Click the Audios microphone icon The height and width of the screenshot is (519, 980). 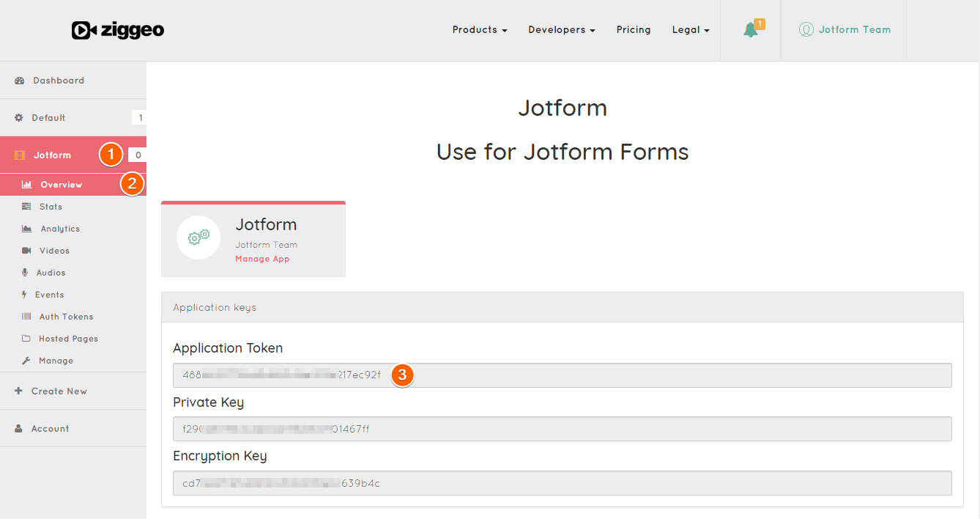click(26, 273)
